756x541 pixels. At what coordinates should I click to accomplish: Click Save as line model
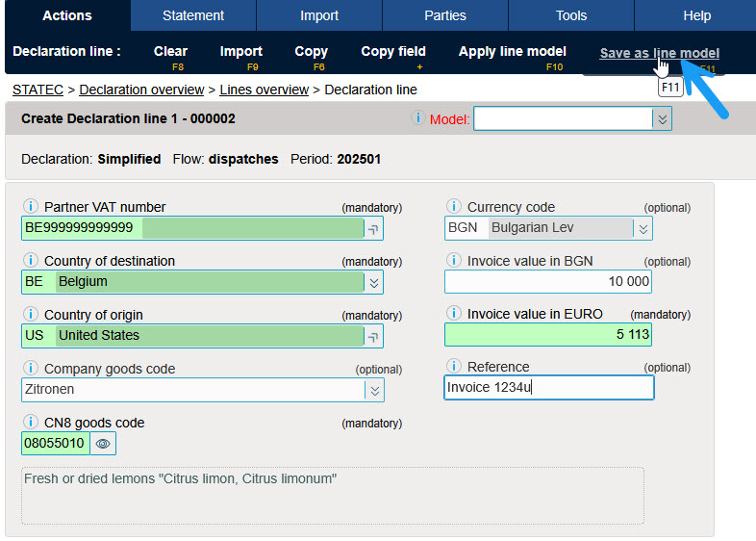coord(659,53)
